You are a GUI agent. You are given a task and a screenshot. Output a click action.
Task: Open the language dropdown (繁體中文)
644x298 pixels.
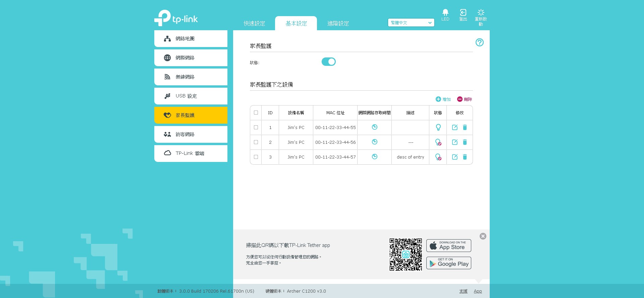pos(411,23)
